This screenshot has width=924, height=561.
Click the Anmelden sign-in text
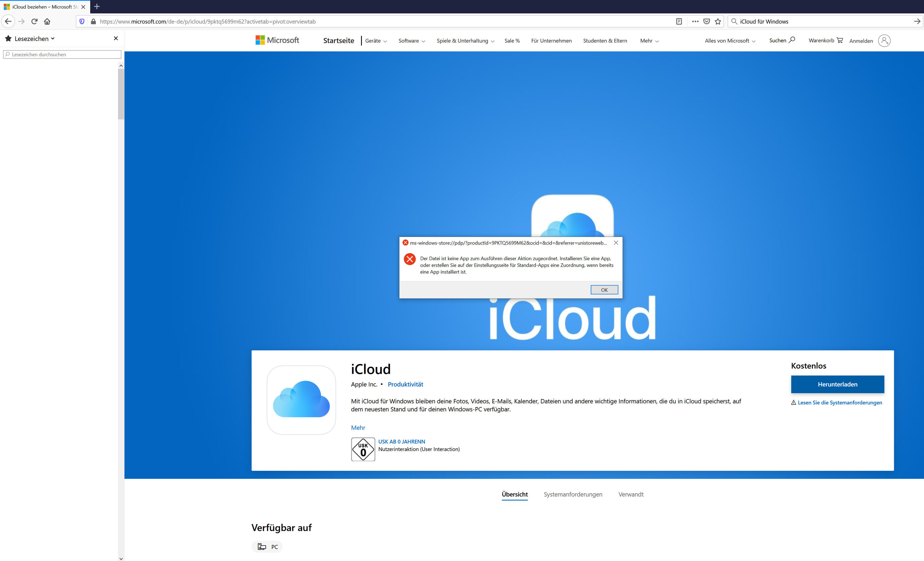pos(861,41)
